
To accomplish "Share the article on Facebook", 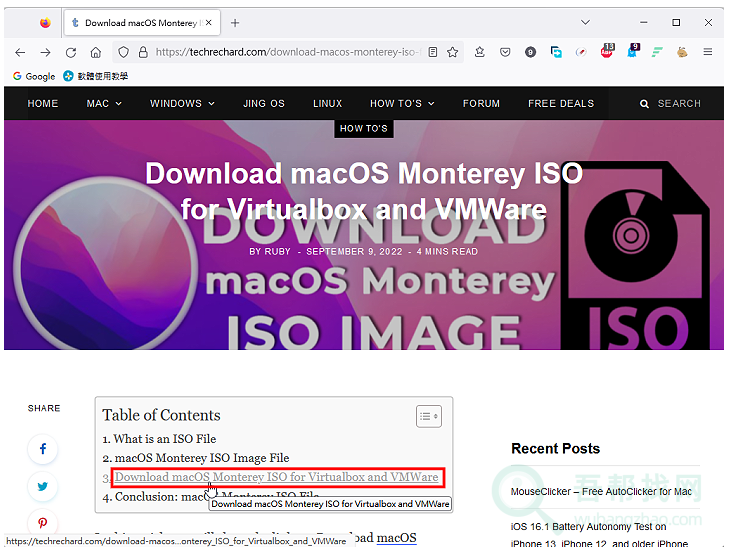I will click(43, 449).
